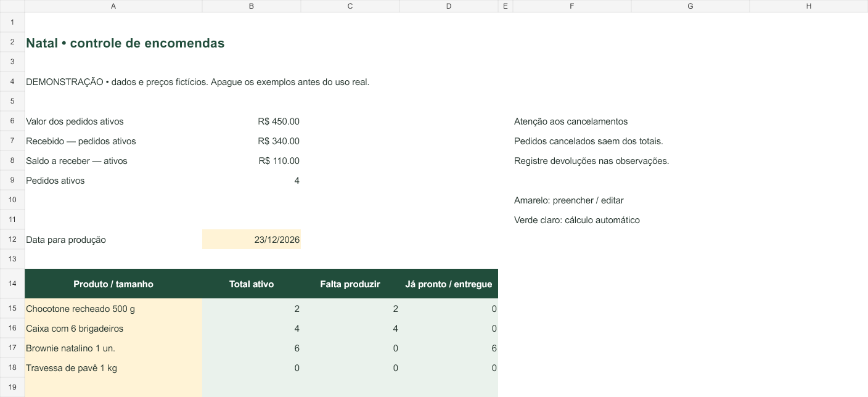The width and height of the screenshot is (868, 397).
Task: Click 'Já pronto / entregue' table header
Action: click(449, 284)
